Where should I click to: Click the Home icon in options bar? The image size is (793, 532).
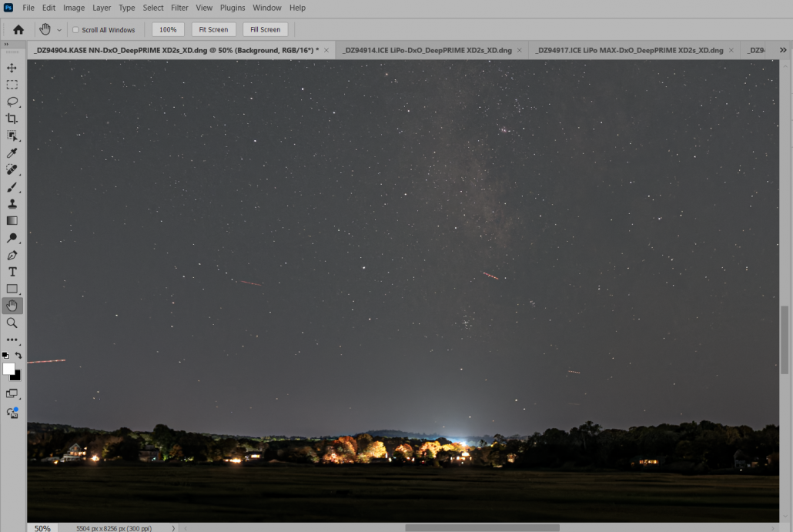pos(18,30)
